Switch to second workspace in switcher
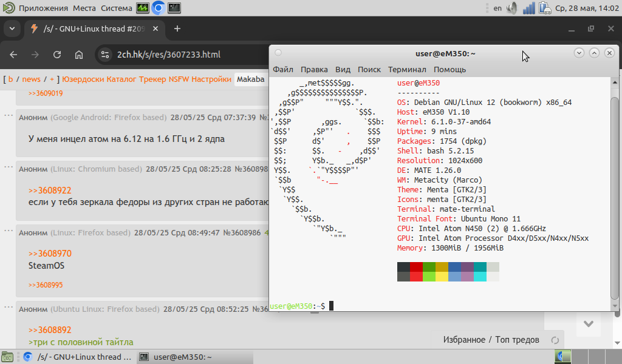This screenshot has height=364, width=622. (x=580, y=357)
